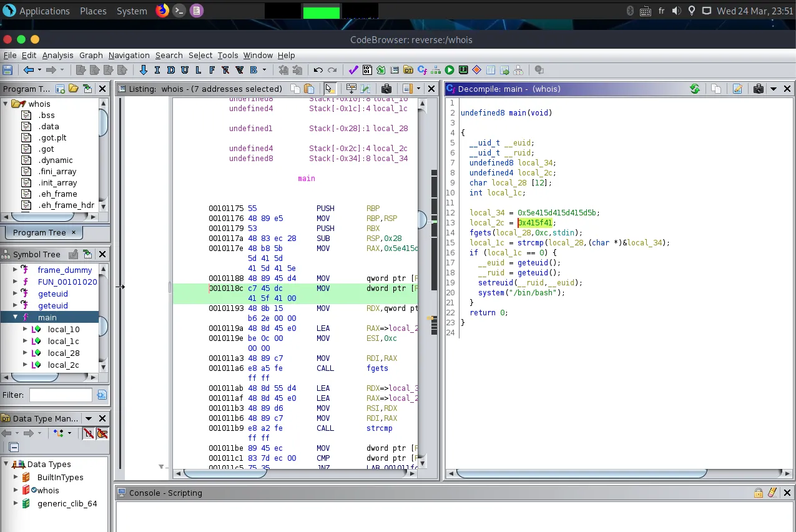Image resolution: width=796 pixels, height=532 pixels.
Task: Open the Analysis menu
Action: coord(57,55)
